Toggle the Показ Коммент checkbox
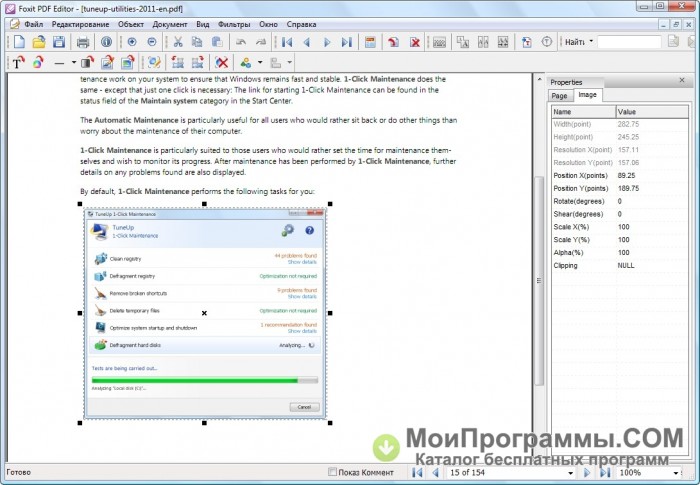This screenshot has height=485, width=700. point(332,472)
